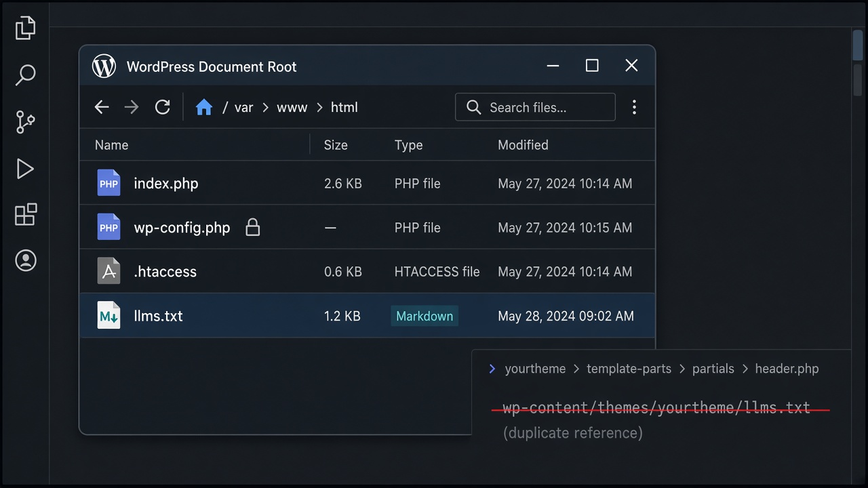Go forward with the right arrow button
Screen dimensions: 868x488
132,107
